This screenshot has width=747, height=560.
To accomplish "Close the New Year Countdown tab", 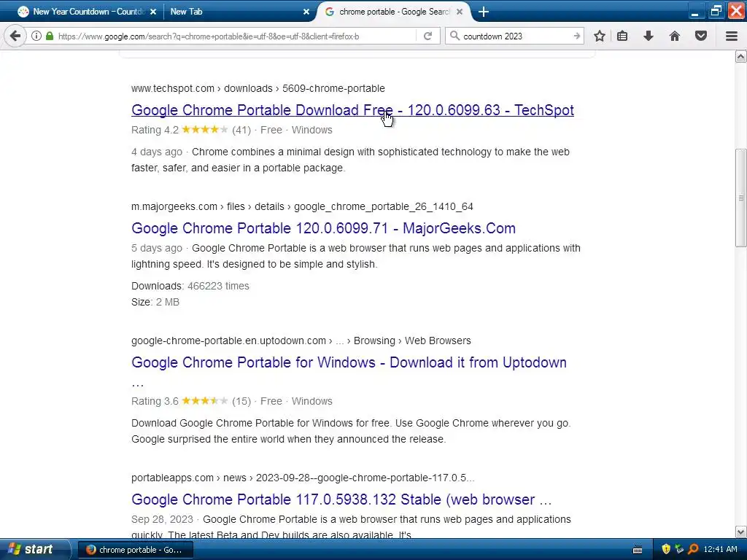I will (x=153, y=12).
